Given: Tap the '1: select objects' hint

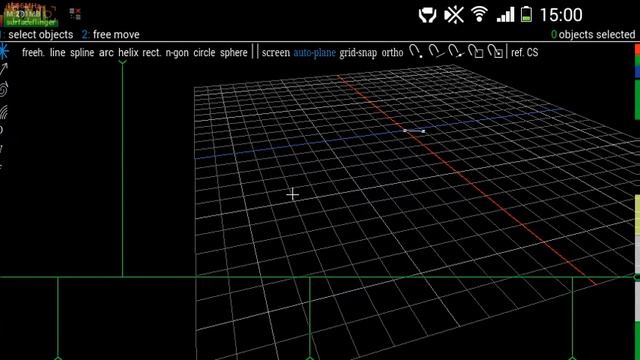Looking at the screenshot, I should (37, 35).
